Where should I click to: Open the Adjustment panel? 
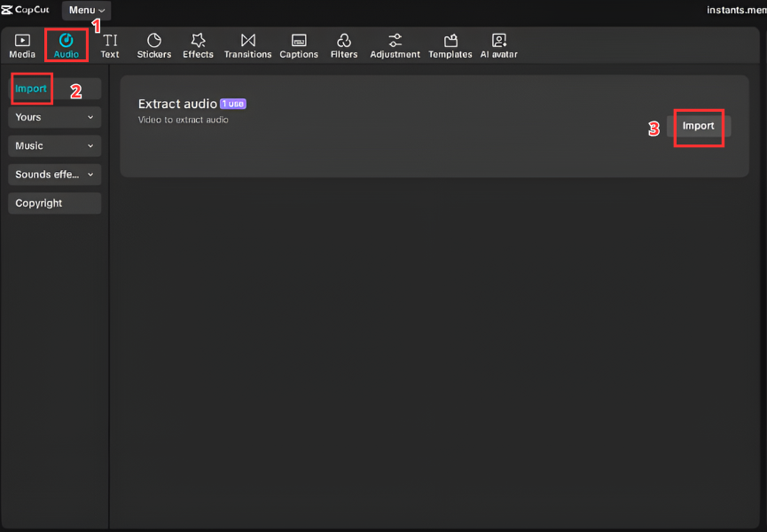395,46
